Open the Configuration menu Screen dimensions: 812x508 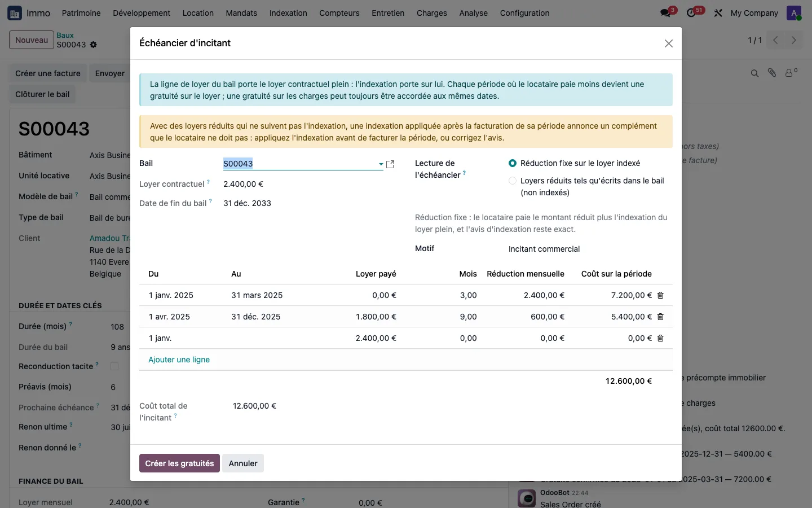click(x=524, y=13)
